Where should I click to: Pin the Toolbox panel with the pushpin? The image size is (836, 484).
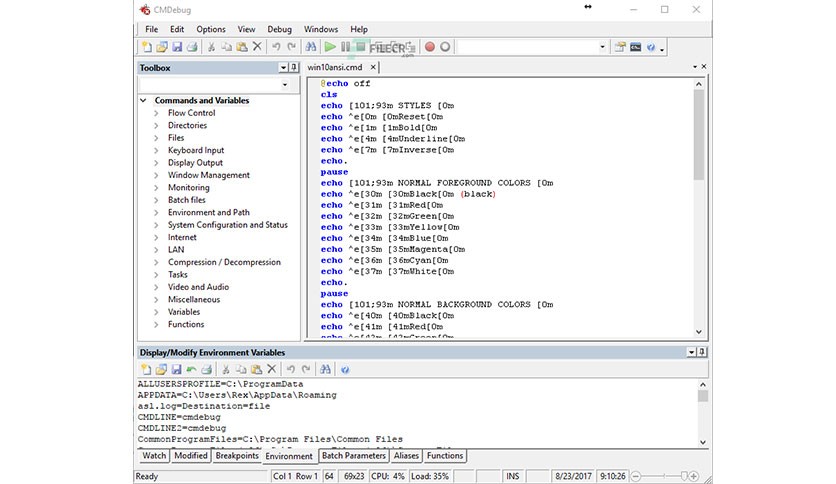tap(294, 67)
